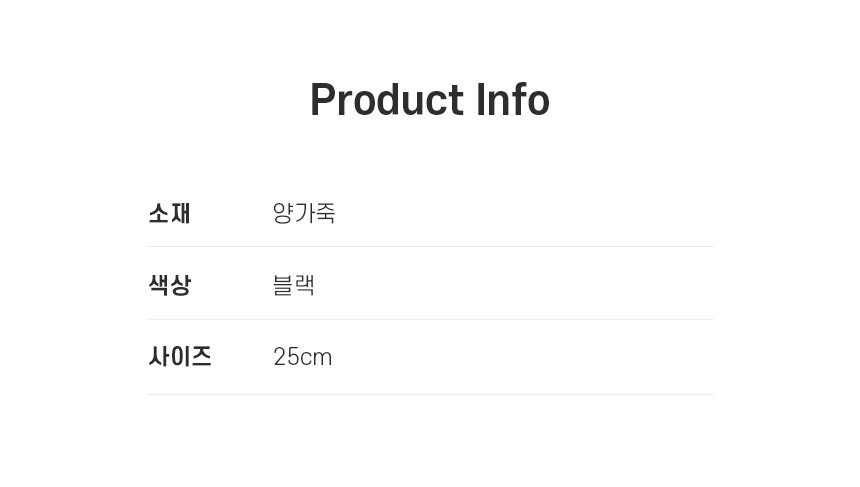Click the divider line below the 소재 row
Screen dimensions: 860x487
(430, 247)
